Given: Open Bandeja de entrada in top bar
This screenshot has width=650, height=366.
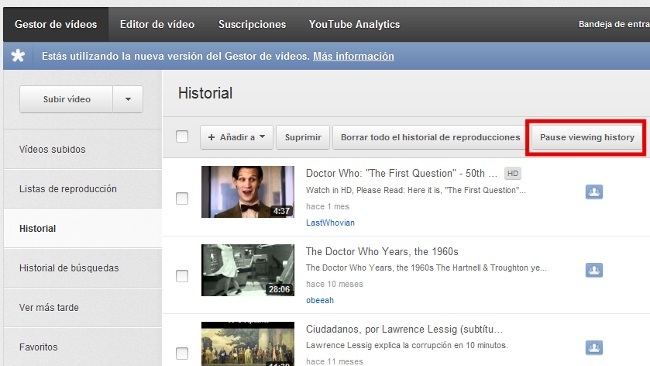Looking at the screenshot, I should tap(614, 24).
